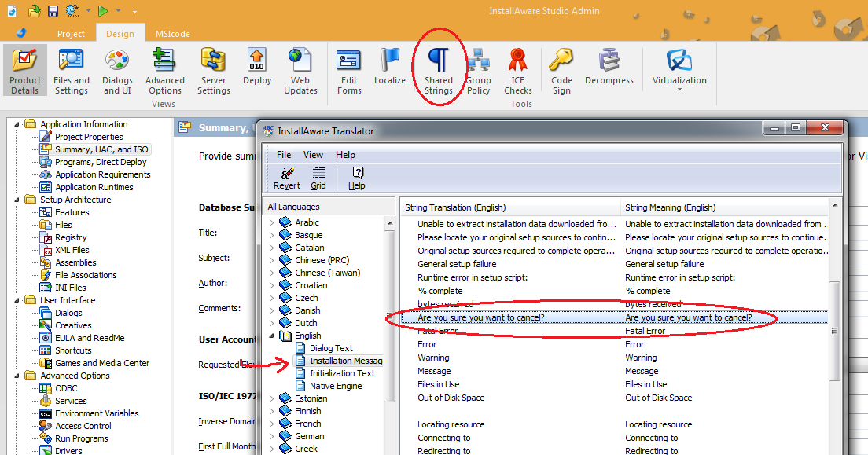Collapse Advanced Options tree node

[17, 376]
